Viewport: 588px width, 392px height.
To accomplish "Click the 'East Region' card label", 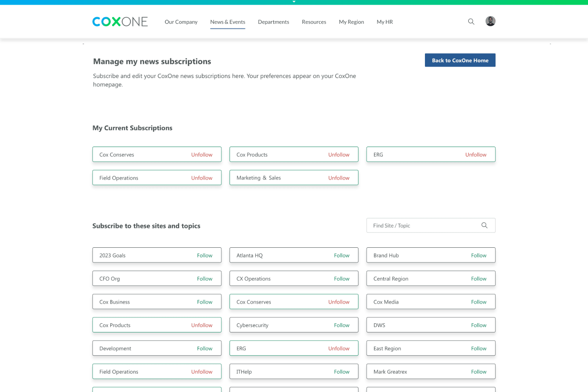I will [387, 348].
